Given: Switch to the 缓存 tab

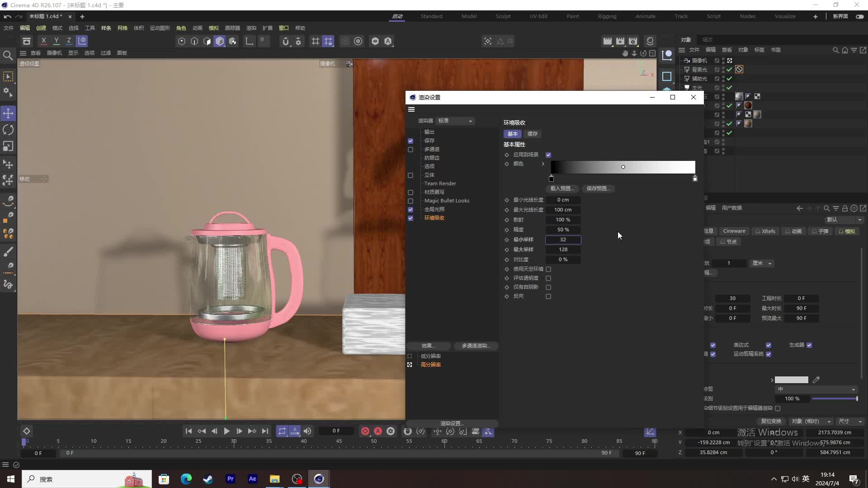Looking at the screenshot, I should pos(533,134).
